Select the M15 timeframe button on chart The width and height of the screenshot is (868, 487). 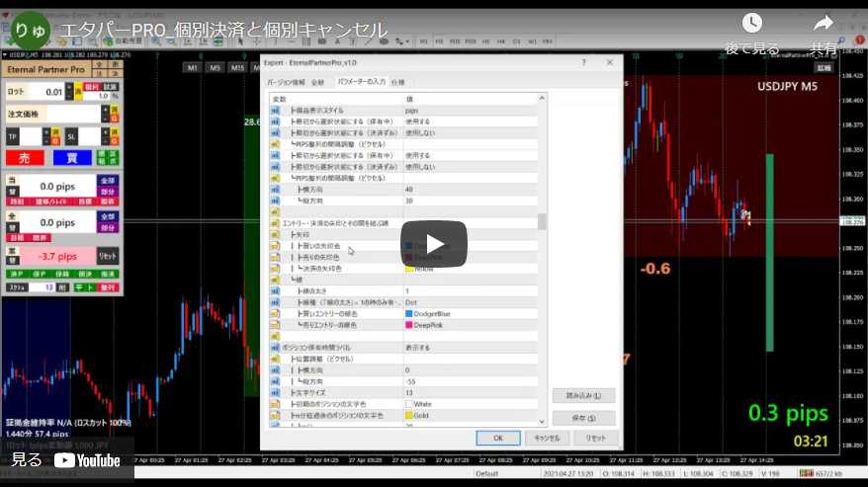pos(237,67)
